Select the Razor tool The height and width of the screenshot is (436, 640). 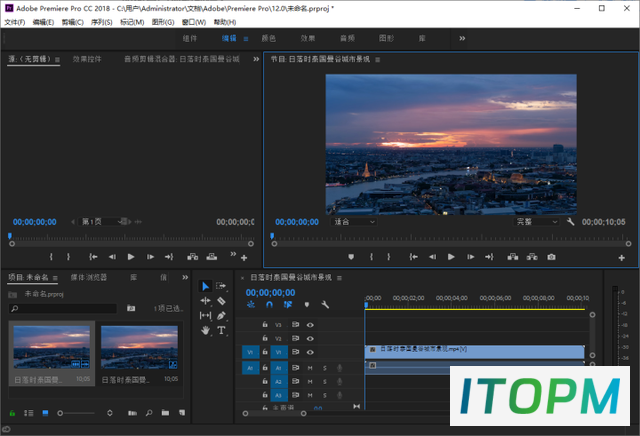pos(221,301)
